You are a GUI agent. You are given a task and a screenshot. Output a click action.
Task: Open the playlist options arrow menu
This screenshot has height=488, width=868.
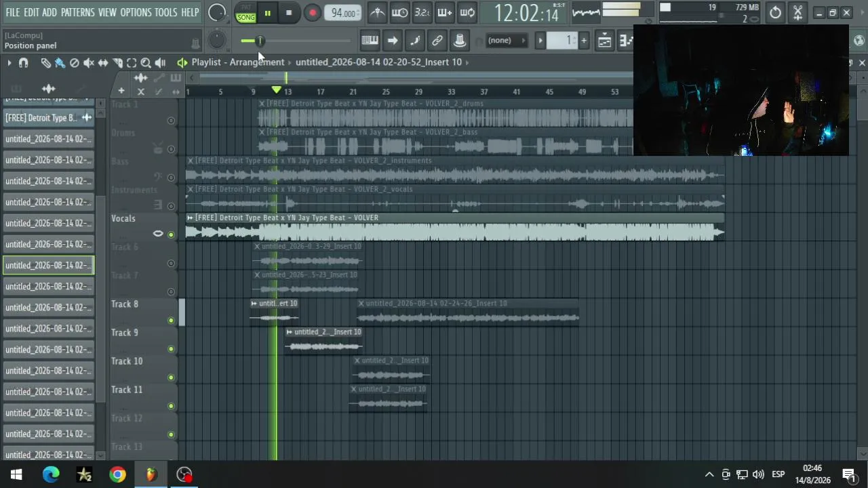coord(9,63)
